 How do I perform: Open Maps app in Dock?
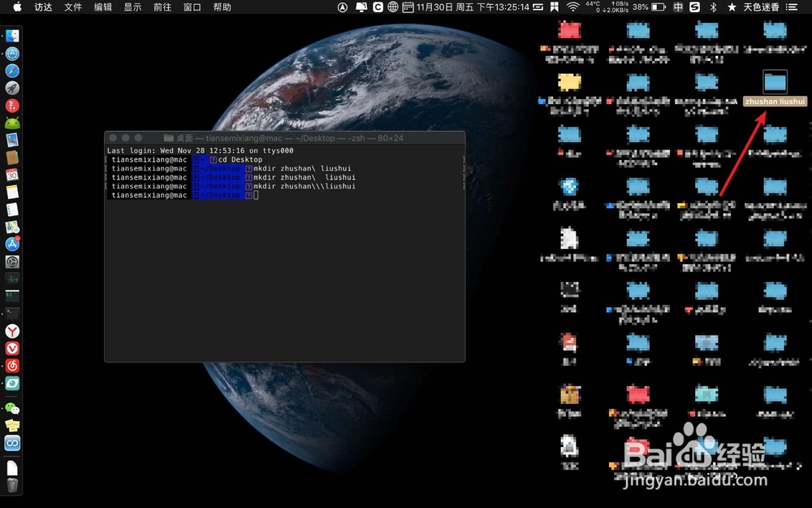12,227
